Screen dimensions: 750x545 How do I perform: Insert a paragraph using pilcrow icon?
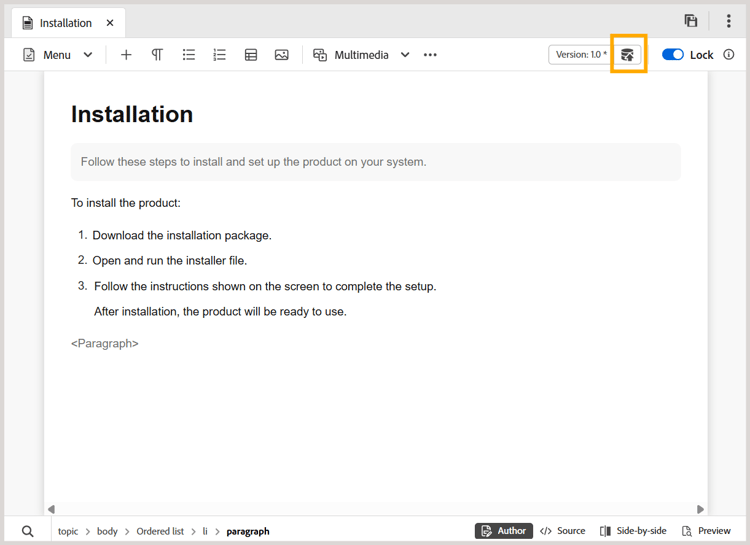point(157,55)
